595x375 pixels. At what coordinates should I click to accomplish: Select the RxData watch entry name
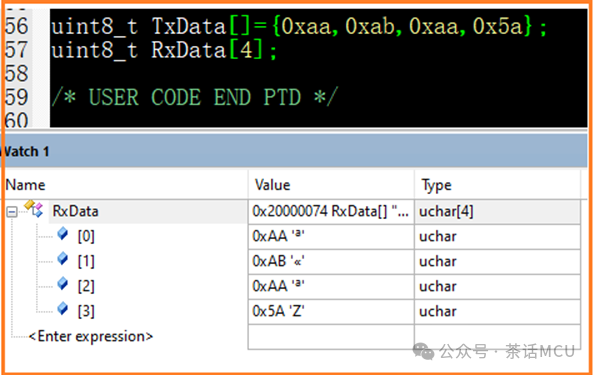coord(76,211)
